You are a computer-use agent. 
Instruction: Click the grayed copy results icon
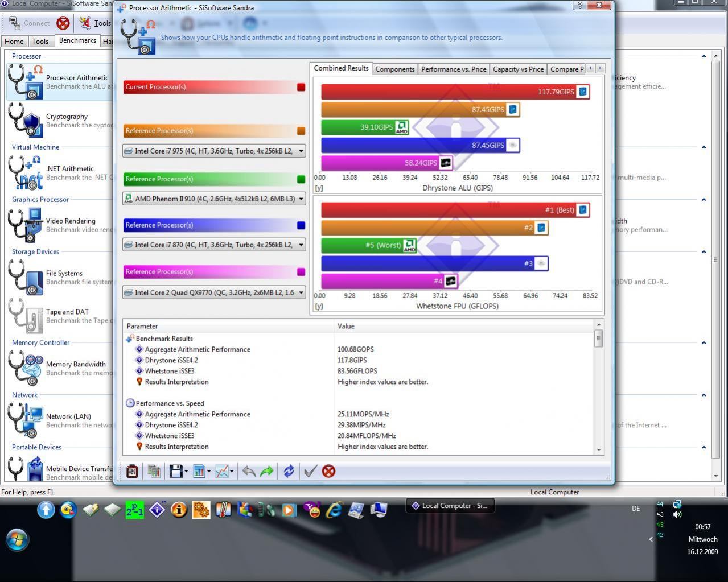pos(154,471)
